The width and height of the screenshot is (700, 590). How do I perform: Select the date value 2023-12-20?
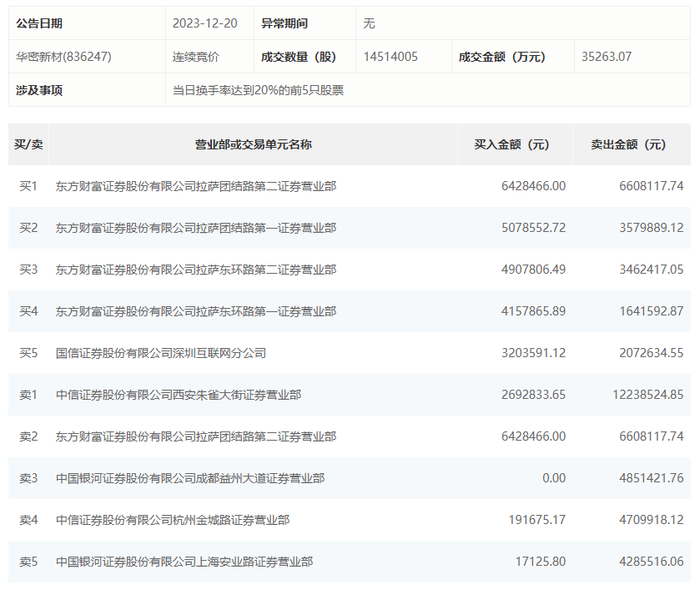pyautogui.click(x=205, y=23)
